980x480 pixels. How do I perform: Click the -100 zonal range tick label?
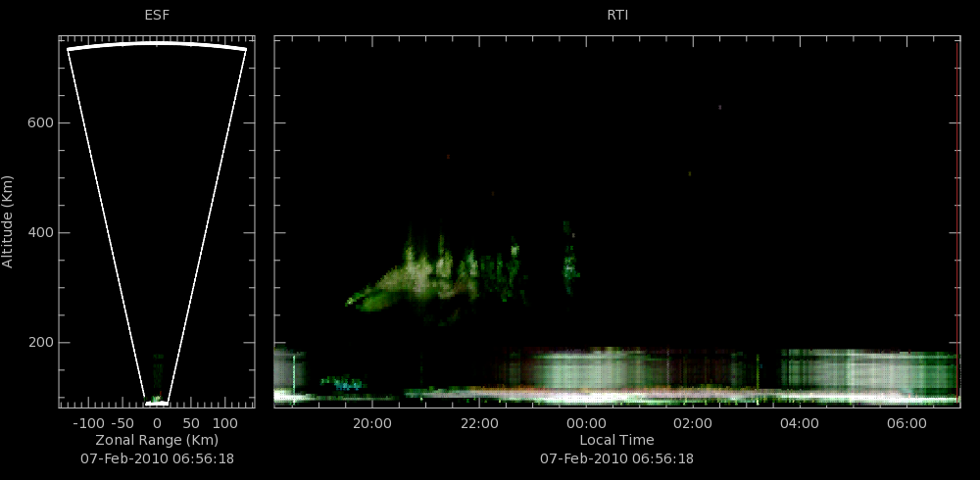click(x=87, y=424)
